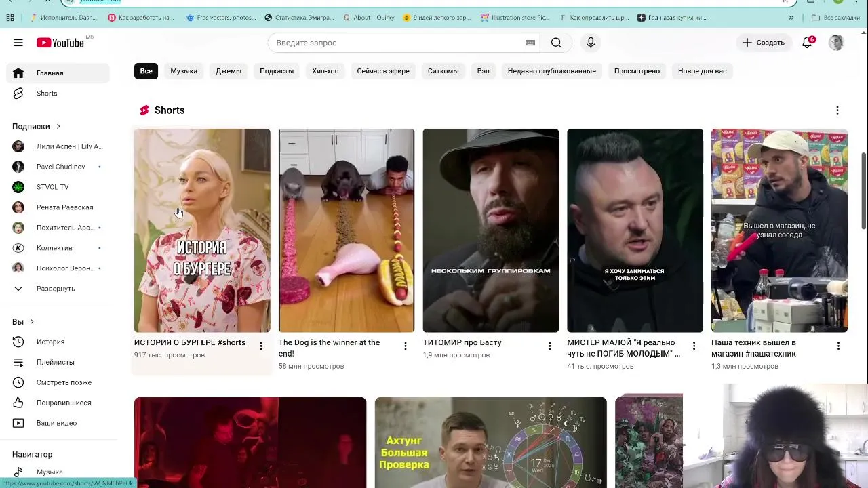Click the Create button
868x488 pixels.
click(764, 43)
